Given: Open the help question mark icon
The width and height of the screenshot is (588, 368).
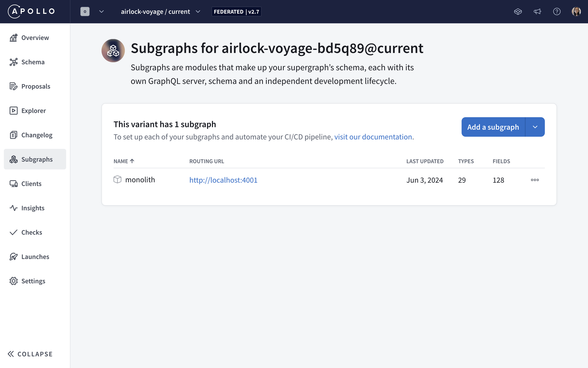Looking at the screenshot, I should [557, 11].
